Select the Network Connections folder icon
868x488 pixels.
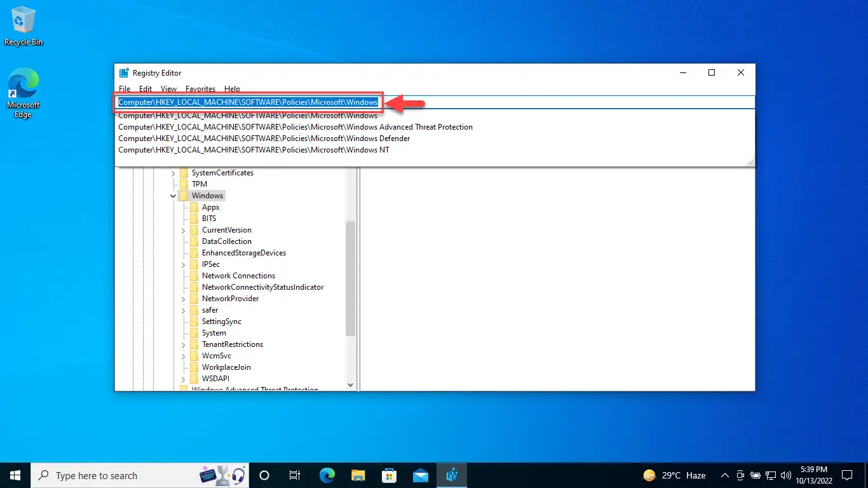click(x=194, y=276)
